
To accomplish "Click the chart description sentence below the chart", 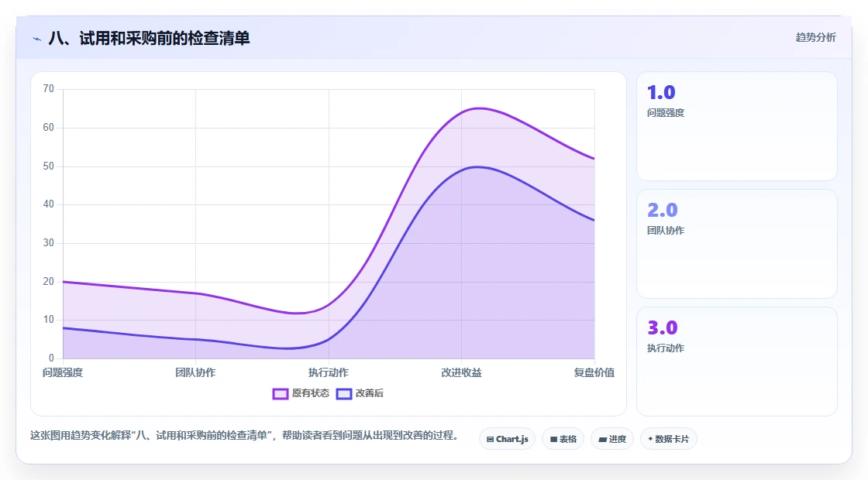I will [245, 436].
